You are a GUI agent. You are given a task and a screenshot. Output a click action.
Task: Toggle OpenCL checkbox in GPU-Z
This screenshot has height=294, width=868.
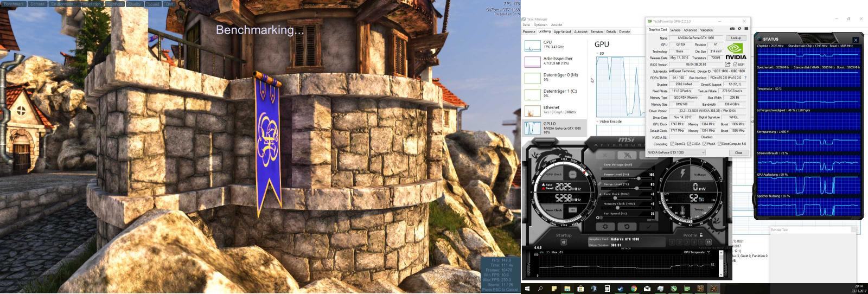click(673, 144)
